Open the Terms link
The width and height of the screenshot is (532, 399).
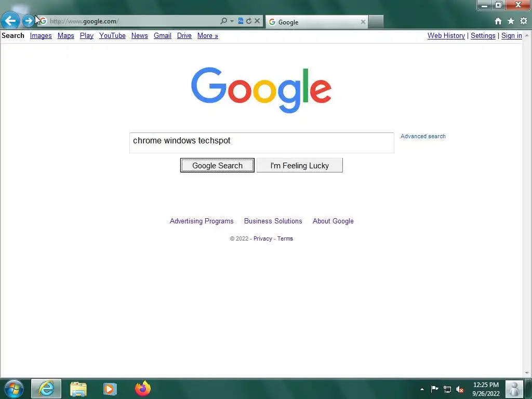285,238
